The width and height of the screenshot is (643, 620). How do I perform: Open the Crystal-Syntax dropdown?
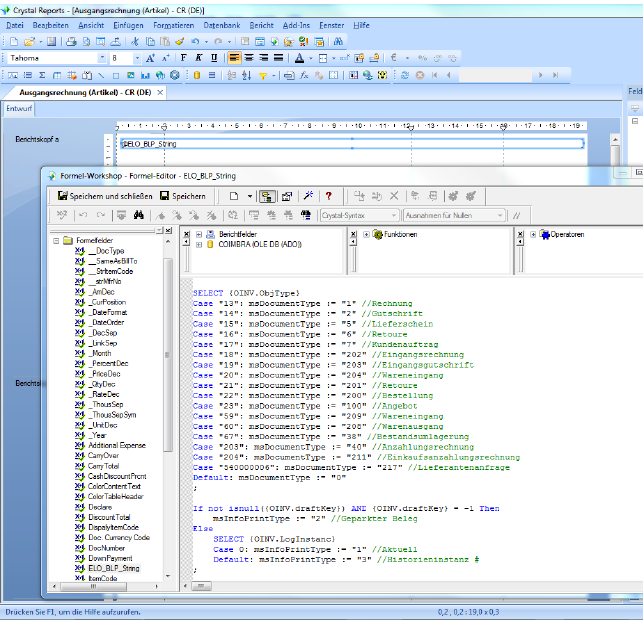pyautogui.click(x=395, y=215)
